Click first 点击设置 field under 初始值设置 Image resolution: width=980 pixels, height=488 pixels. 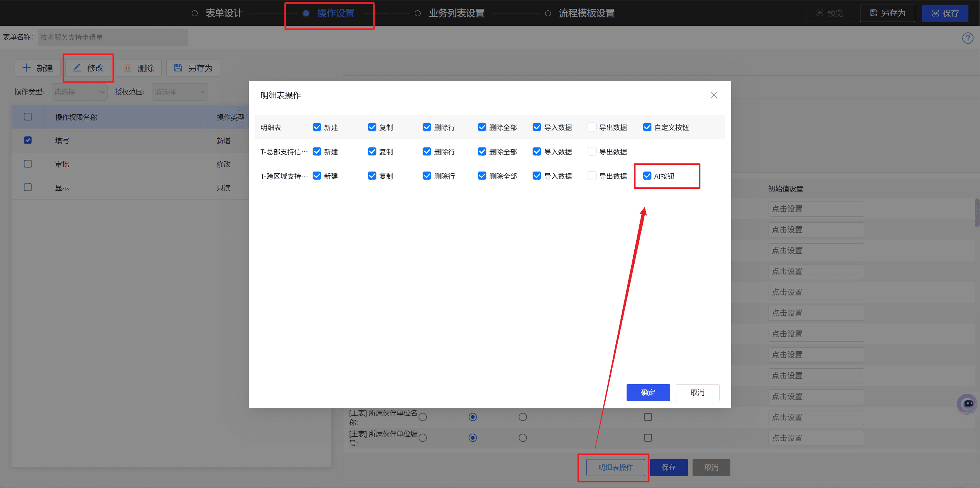click(x=816, y=209)
